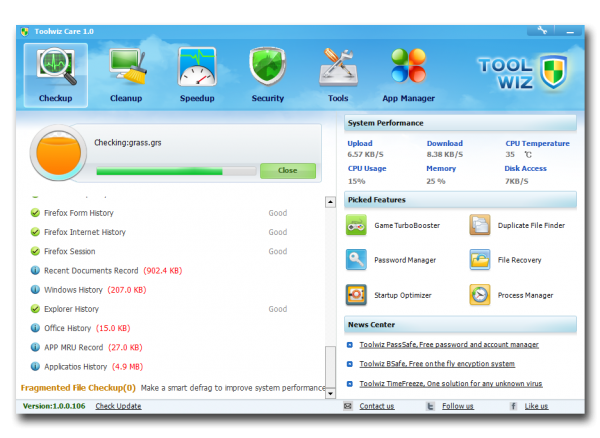Launch the Startup Optimizer icon
This screenshot has height=438, width=600.
[356, 295]
